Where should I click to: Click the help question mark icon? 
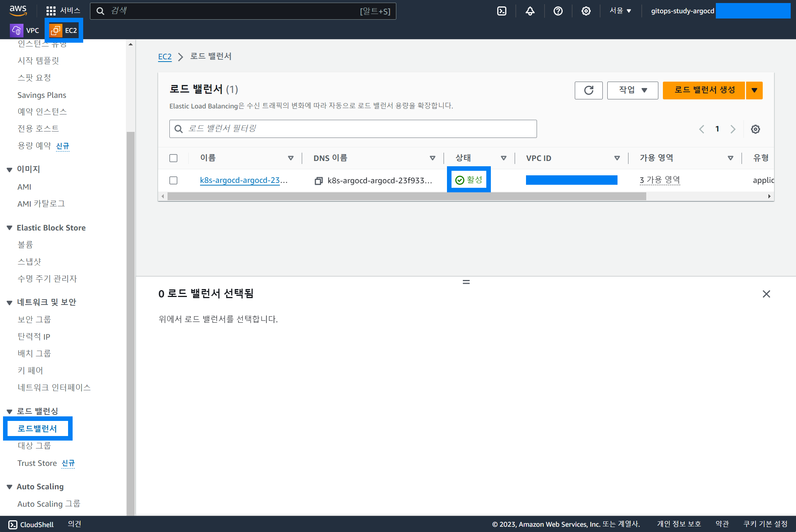click(x=558, y=11)
